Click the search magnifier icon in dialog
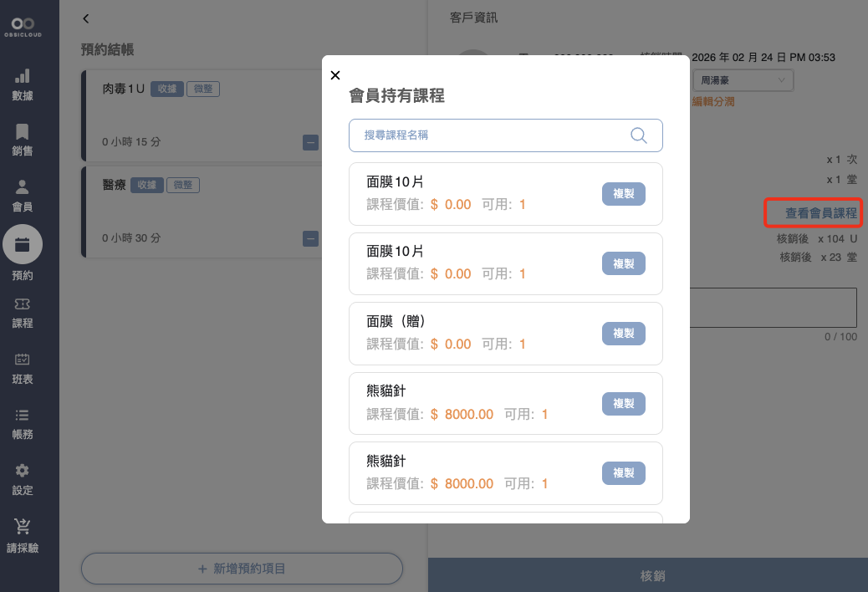The height and width of the screenshot is (592, 868). [x=639, y=135]
